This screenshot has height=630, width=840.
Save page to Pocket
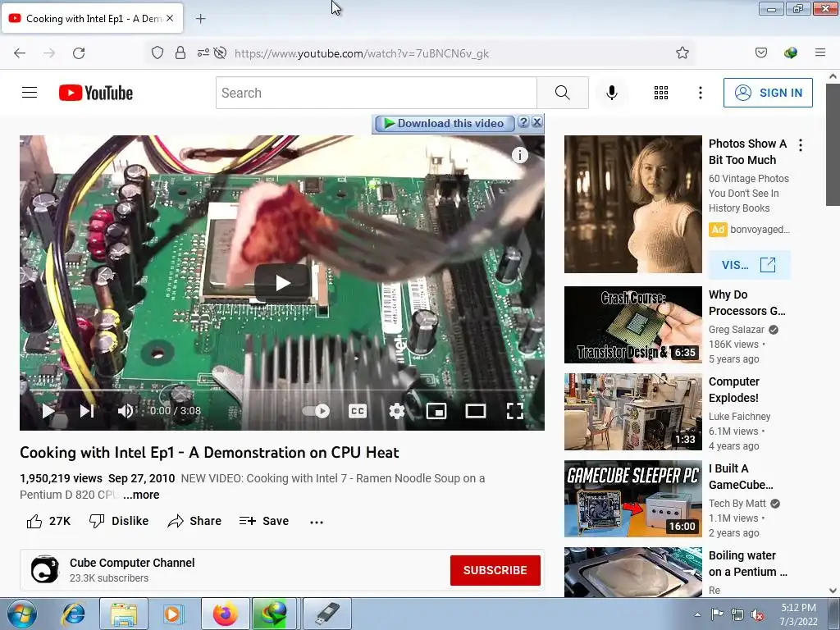761,53
